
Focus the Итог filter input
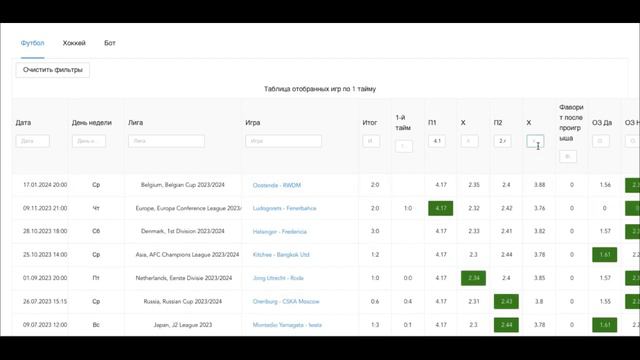click(371, 141)
